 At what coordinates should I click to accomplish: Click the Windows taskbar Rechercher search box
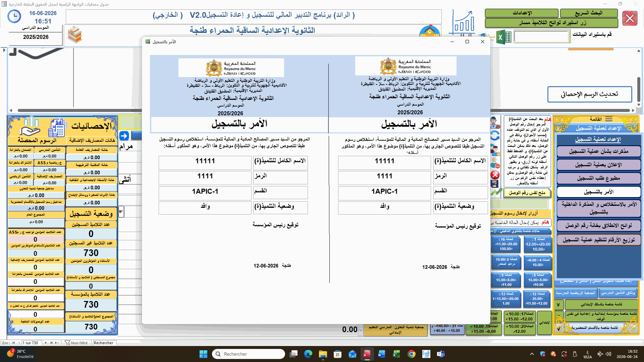pyautogui.click(x=249, y=354)
